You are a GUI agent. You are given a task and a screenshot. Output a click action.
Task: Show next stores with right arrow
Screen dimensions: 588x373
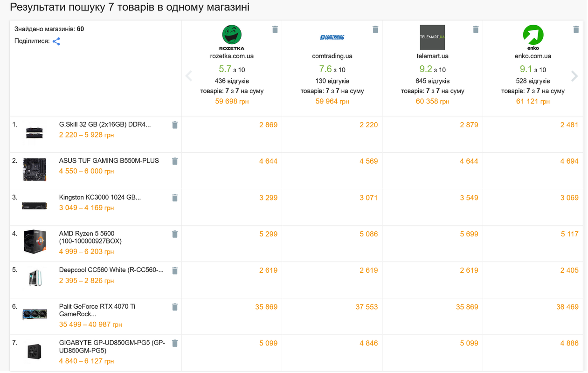pyautogui.click(x=574, y=76)
